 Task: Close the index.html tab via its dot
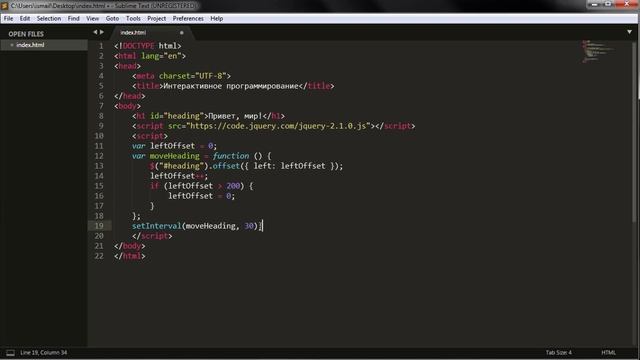(x=182, y=33)
